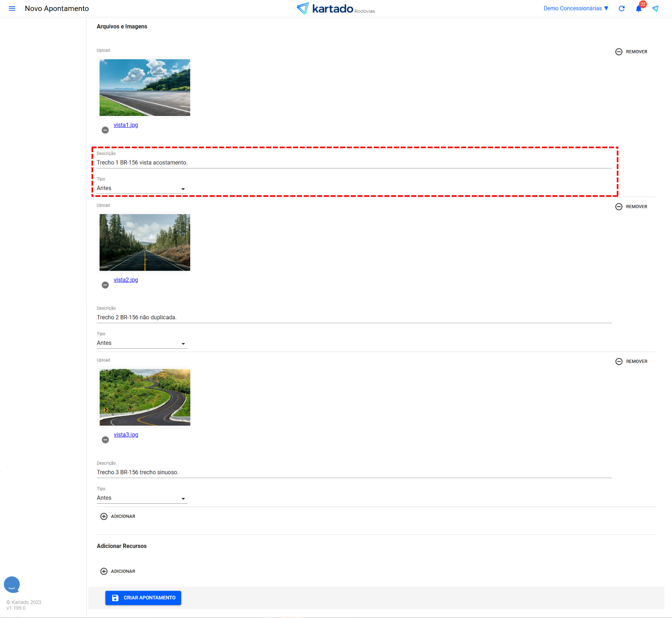The image size is (672, 618).
Task: Click REMOVER for the first upload
Action: point(631,52)
